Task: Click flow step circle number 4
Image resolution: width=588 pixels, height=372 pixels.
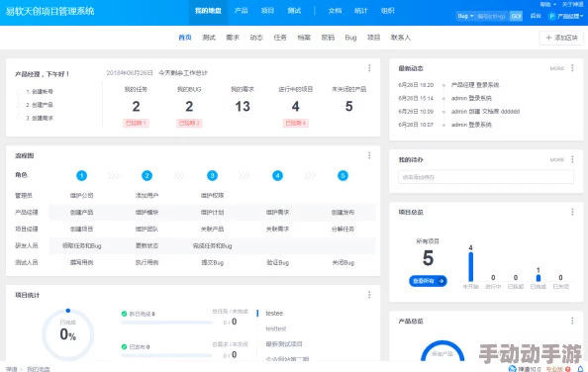Action: tap(277, 175)
